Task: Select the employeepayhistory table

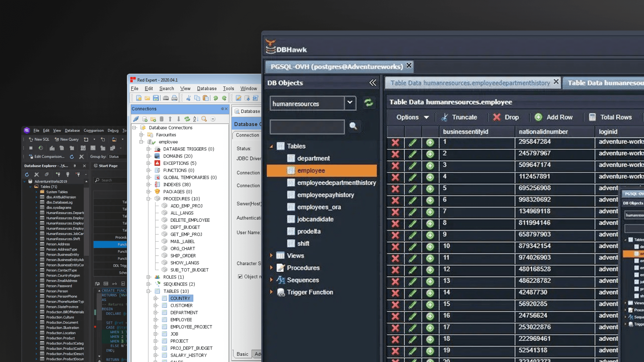Action: (325, 195)
